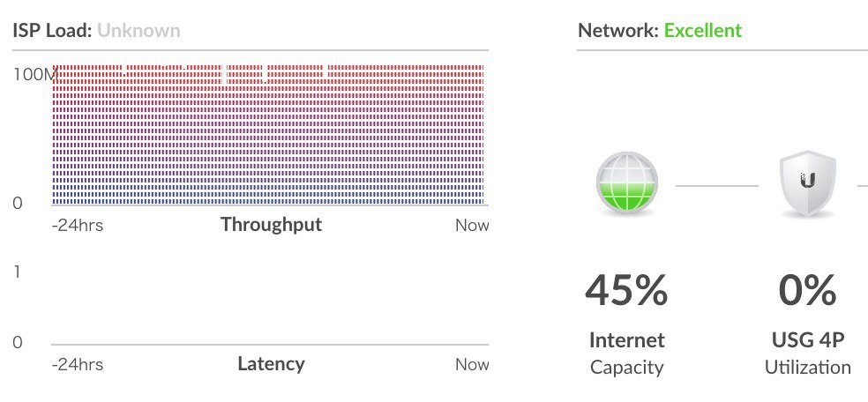Click the ISP Load Unknown status
This screenshot has height=402, width=868.
[138, 30]
